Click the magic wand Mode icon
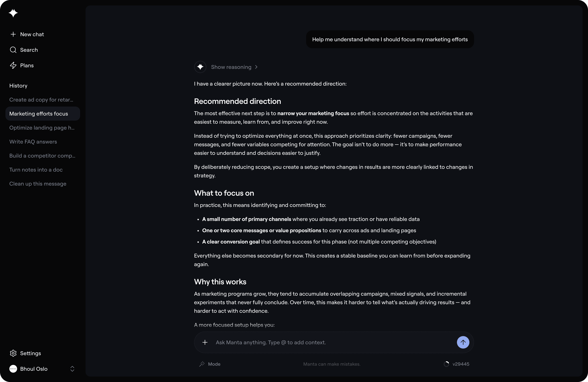Screen dimensions: 588x382 202,364
